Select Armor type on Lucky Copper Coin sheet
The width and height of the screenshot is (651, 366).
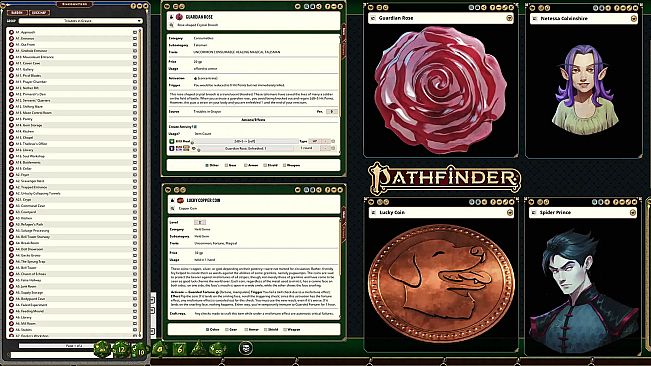(x=246, y=329)
